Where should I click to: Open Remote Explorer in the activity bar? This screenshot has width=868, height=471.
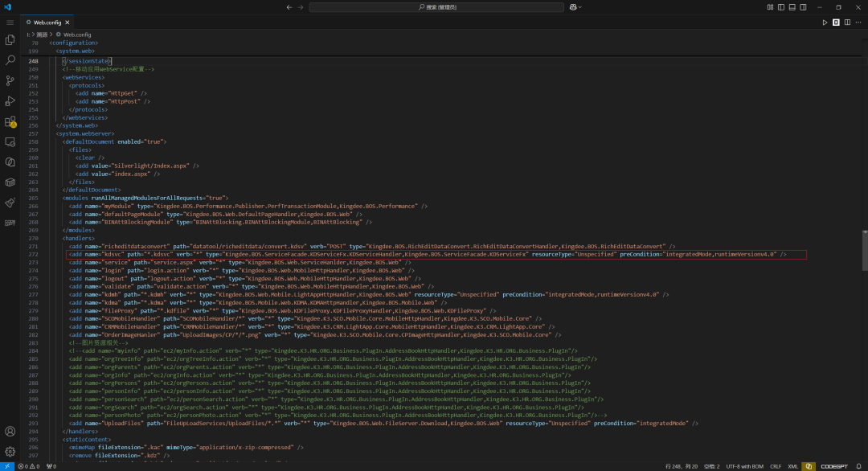pyautogui.click(x=10, y=141)
